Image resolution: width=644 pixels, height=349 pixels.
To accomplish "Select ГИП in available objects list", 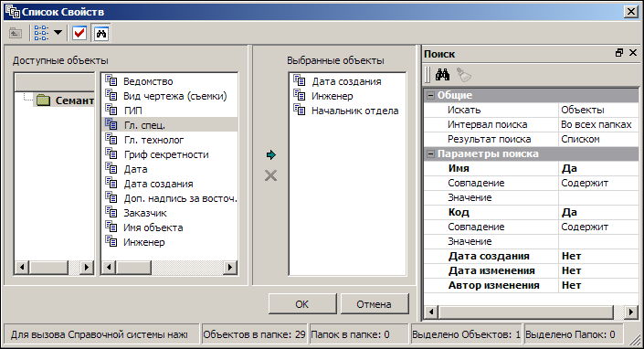I will (x=133, y=111).
